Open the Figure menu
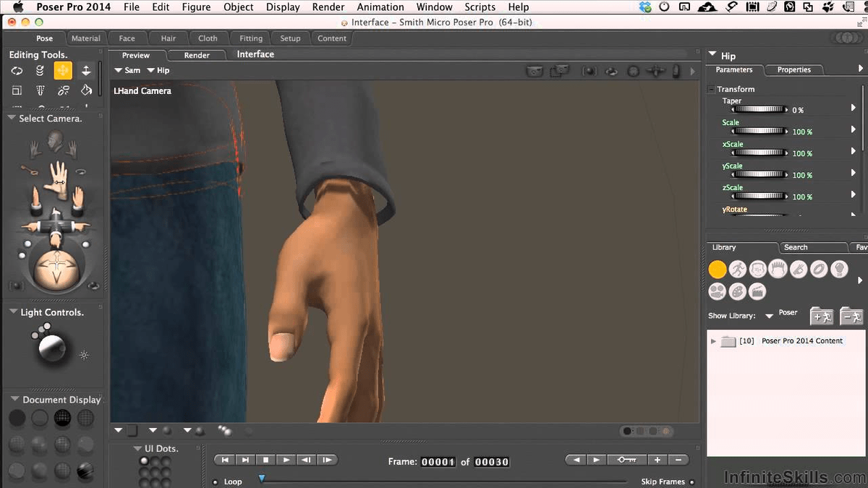868x488 pixels. (196, 7)
